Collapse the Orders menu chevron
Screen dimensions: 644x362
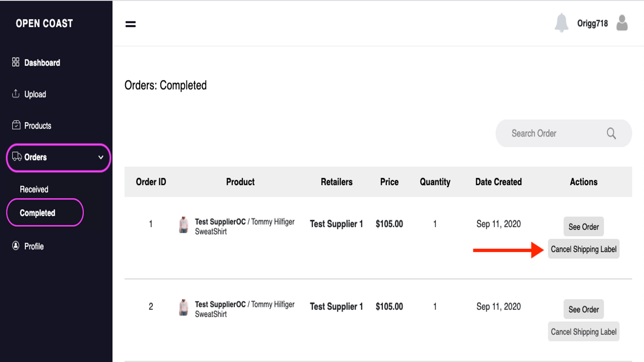pos(101,157)
